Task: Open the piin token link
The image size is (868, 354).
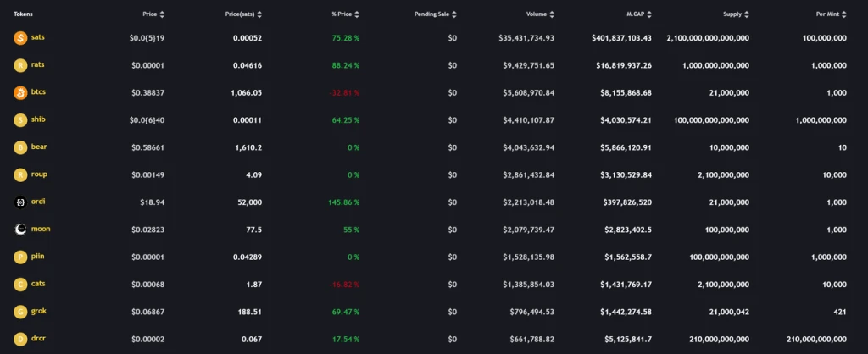Action: pyautogui.click(x=38, y=256)
